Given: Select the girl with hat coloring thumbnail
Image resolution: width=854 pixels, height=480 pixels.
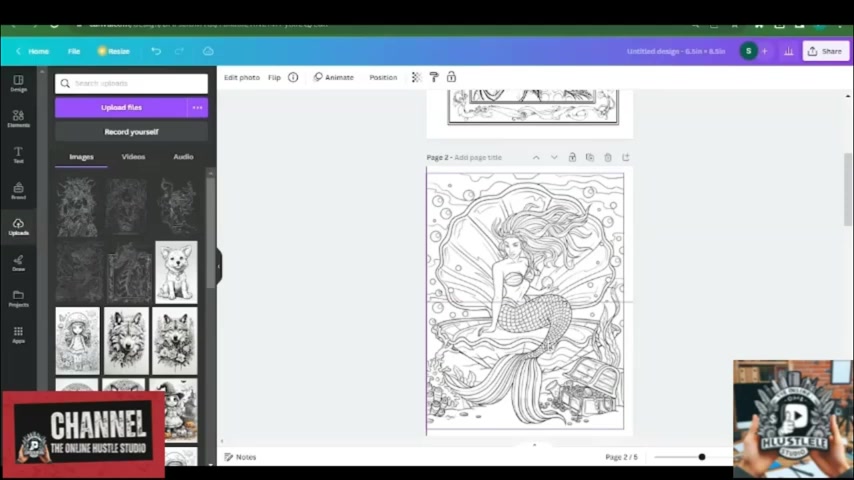Looking at the screenshot, I should 77,341.
